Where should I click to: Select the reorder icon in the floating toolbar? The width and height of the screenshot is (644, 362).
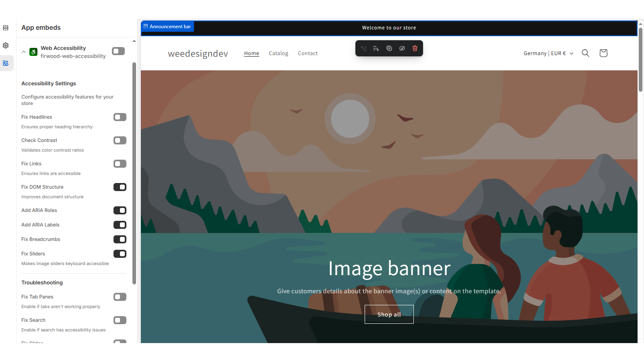[x=376, y=48]
